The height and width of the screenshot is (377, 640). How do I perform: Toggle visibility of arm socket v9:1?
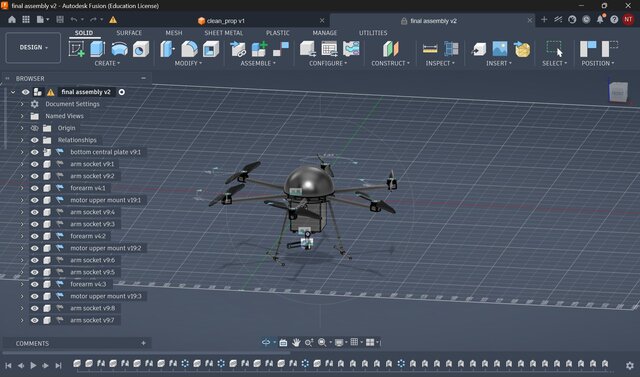35,164
